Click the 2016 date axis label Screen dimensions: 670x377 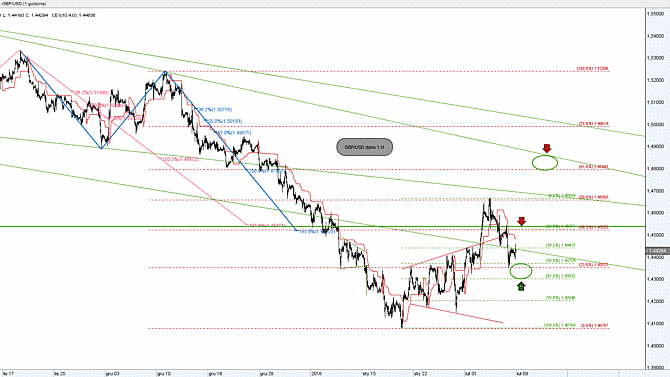click(x=316, y=374)
